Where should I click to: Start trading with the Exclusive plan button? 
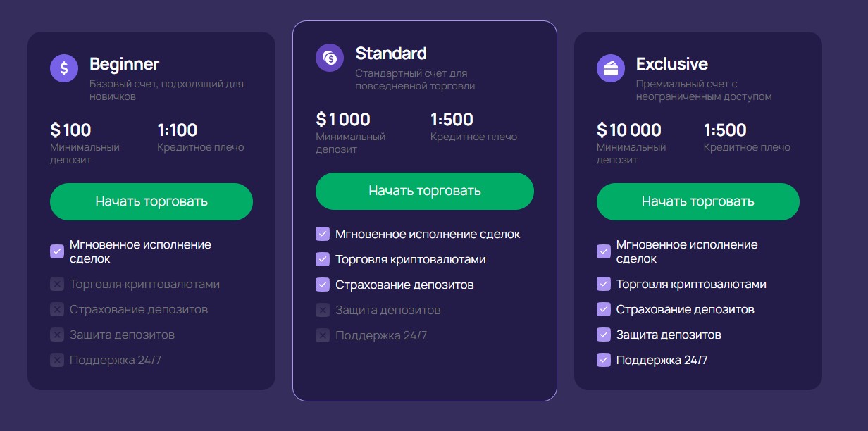click(697, 201)
